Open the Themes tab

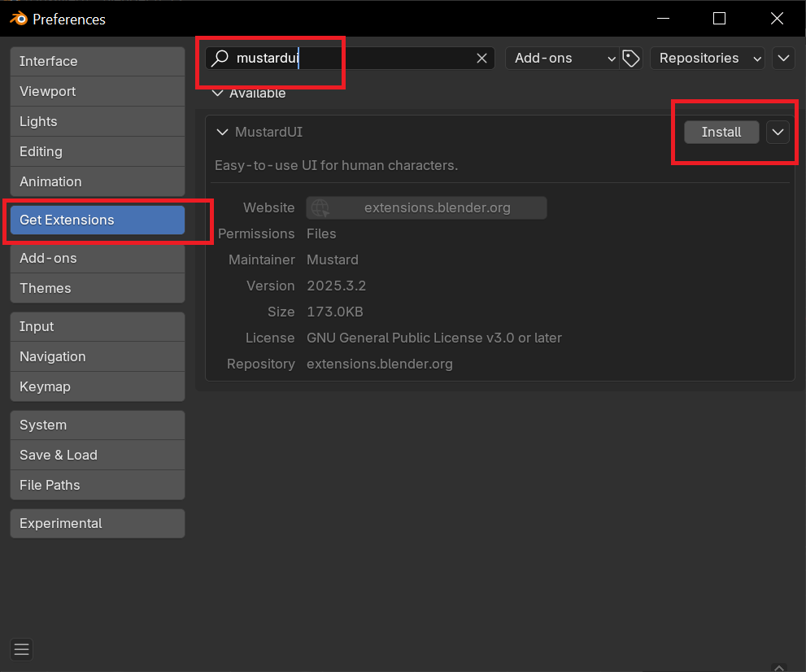tap(98, 288)
